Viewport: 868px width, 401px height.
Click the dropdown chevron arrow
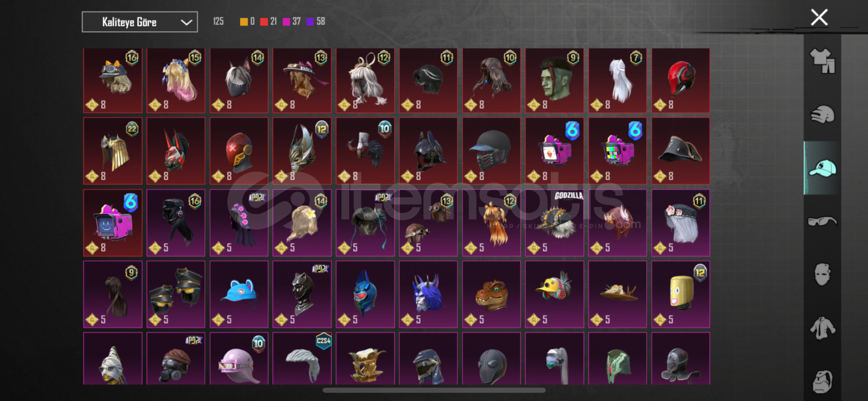coord(186,22)
